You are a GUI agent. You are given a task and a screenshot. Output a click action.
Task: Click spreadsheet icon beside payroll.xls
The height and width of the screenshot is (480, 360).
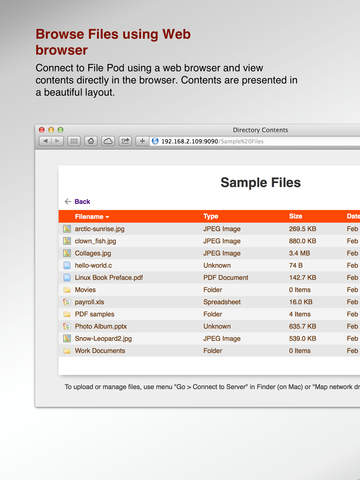(x=67, y=302)
